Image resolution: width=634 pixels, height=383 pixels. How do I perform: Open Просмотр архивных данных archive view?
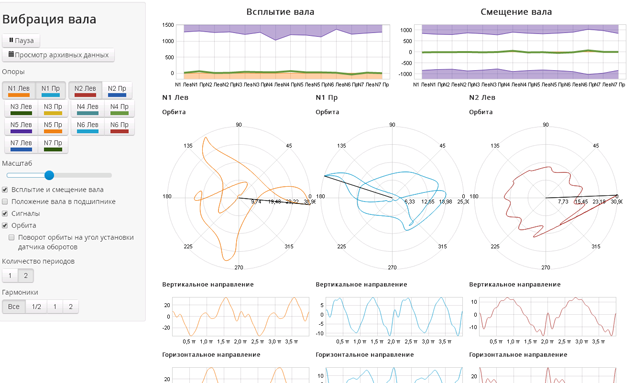(58, 55)
